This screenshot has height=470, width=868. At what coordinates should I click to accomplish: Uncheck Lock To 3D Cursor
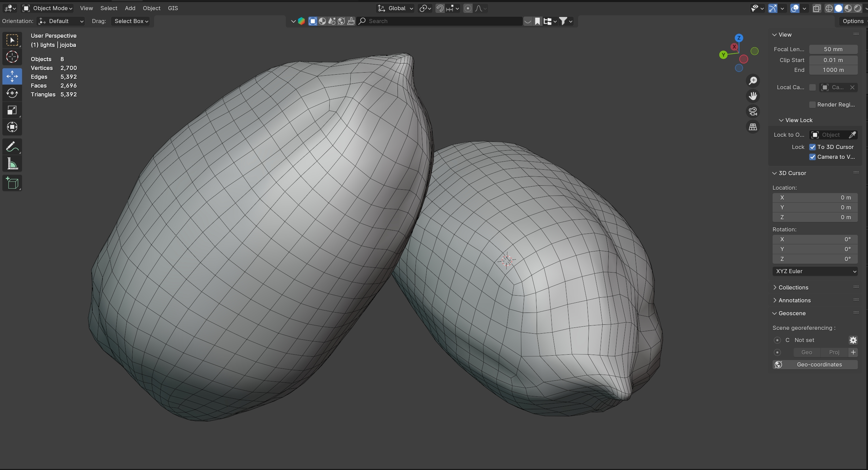click(x=812, y=147)
